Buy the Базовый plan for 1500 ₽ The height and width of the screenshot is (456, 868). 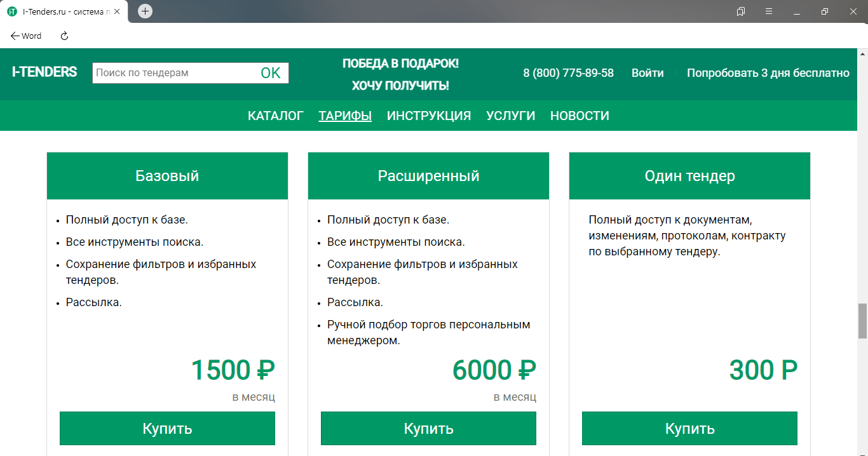point(167,429)
